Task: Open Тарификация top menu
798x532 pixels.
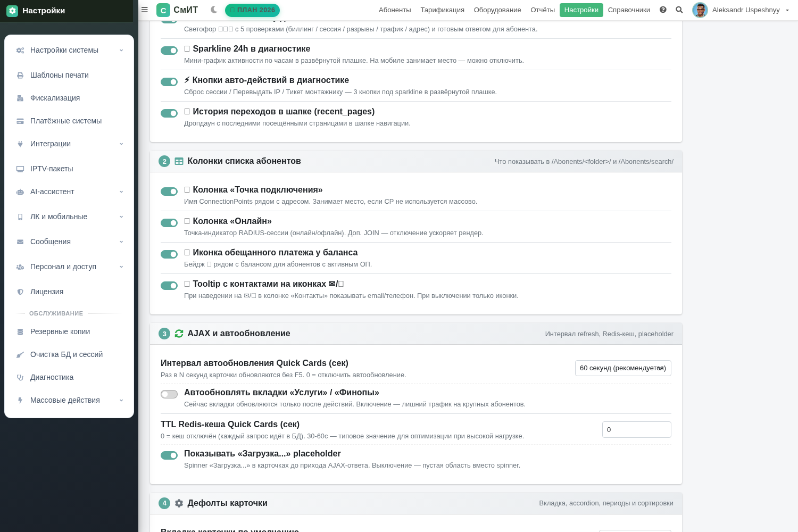Action: click(443, 10)
